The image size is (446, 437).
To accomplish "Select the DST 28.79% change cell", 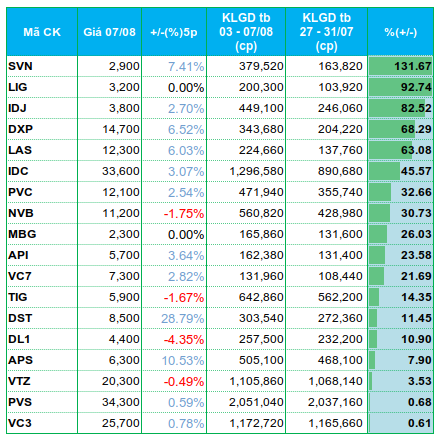I will point(174,318).
